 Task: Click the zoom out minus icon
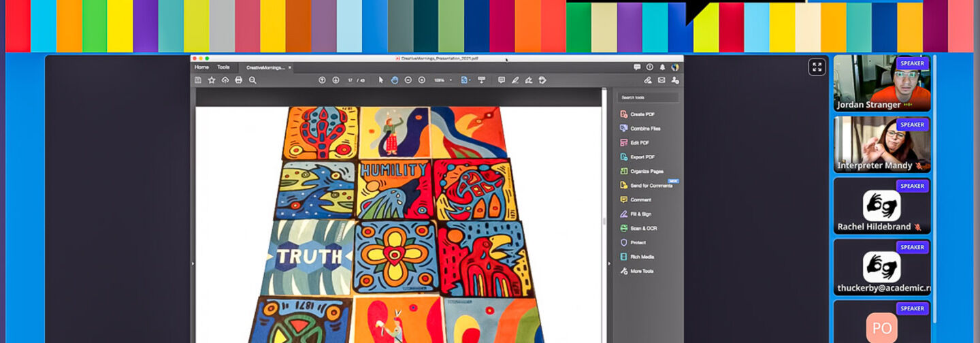tap(408, 80)
